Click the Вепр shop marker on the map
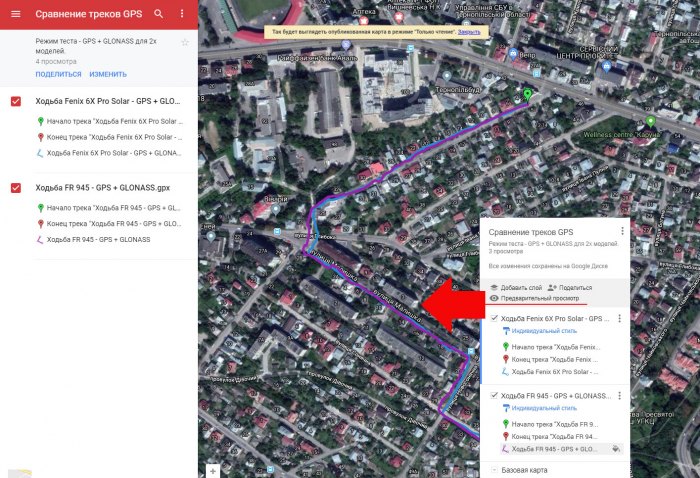 [513, 54]
